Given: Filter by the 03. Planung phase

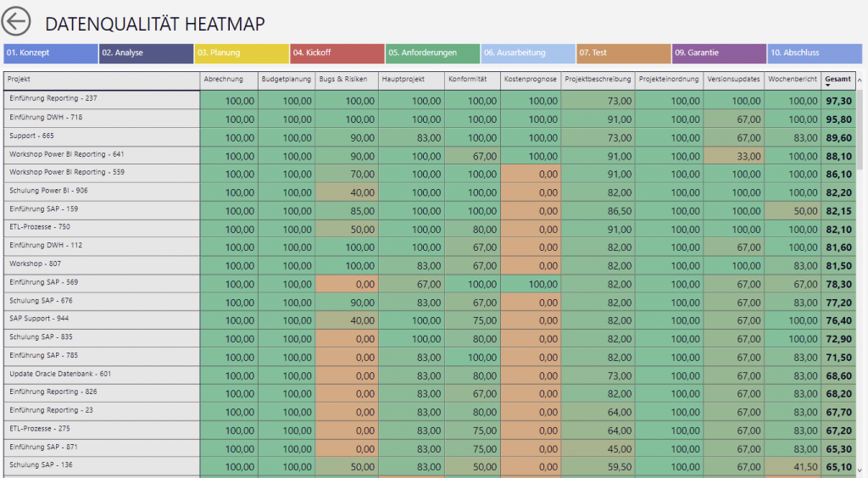Looking at the screenshot, I should [242, 53].
